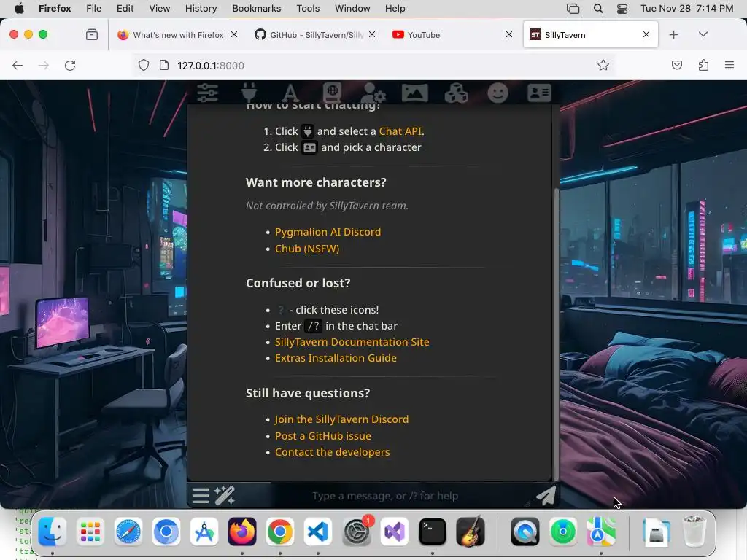Click Contact the developers link

(332, 452)
